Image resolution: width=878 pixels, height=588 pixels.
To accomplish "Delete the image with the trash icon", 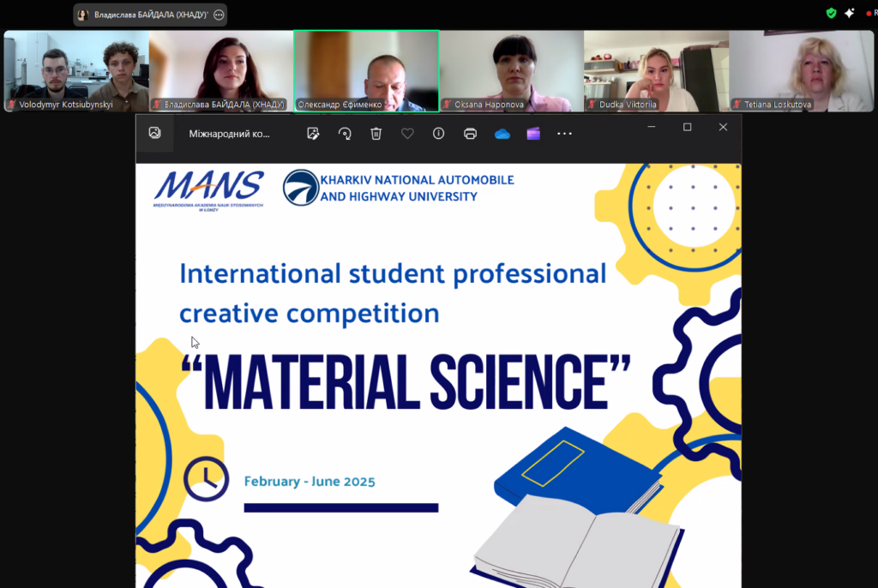I will [376, 134].
